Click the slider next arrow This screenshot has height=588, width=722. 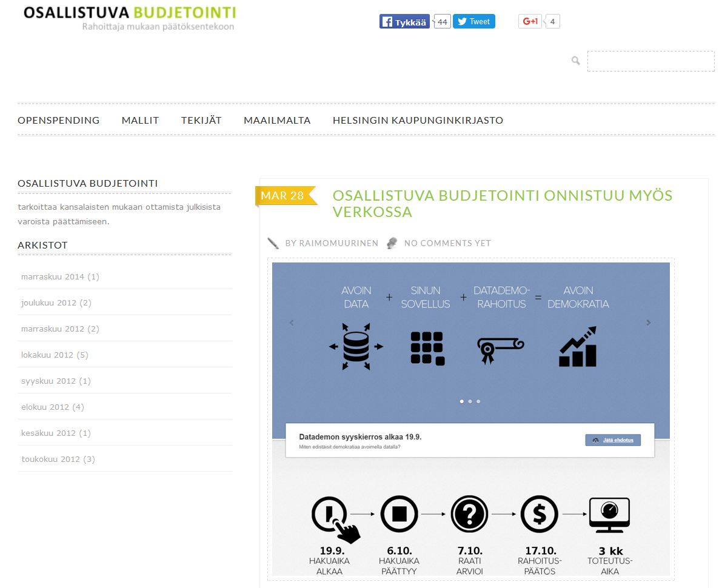point(648,322)
